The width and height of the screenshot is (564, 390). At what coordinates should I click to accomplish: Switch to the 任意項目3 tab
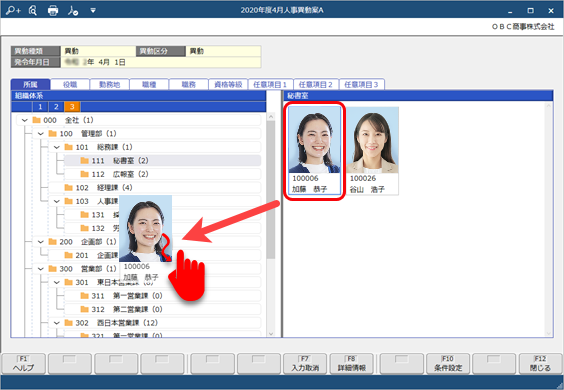pos(361,85)
